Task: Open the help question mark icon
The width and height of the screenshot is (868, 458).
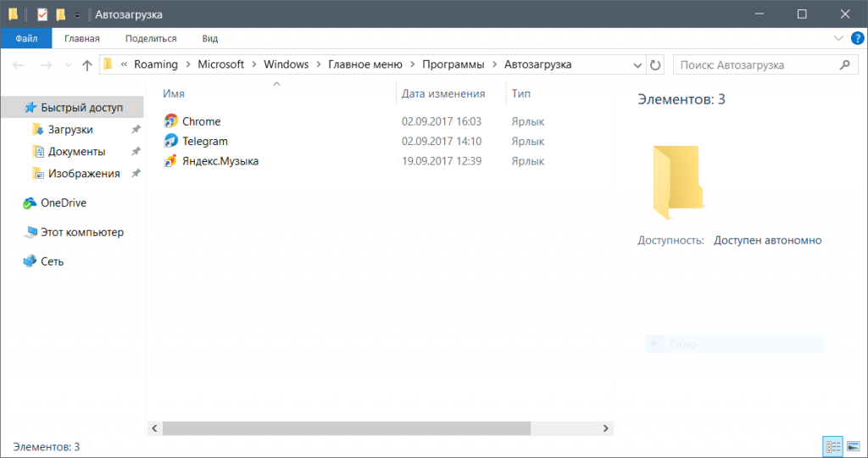Action: coord(858,38)
